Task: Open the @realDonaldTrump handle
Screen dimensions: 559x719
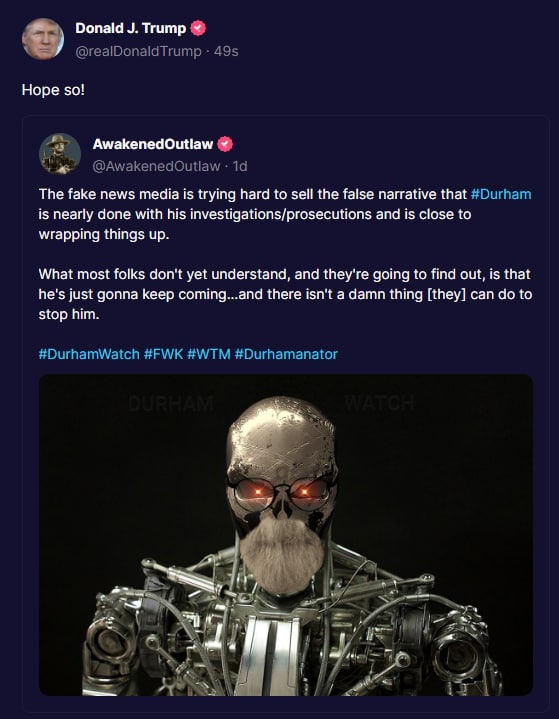Action: coord(138,51)
